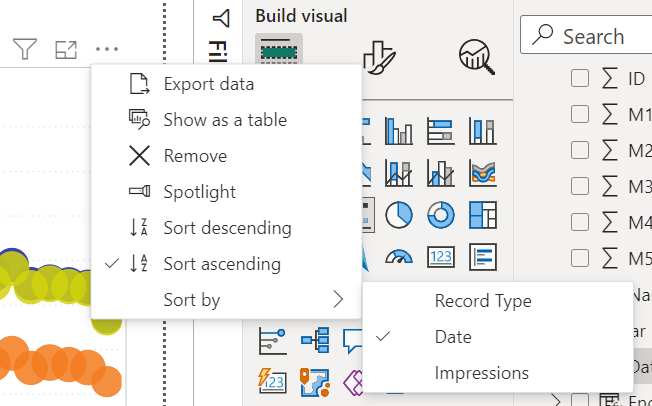Sort by Impressions
The height and width of the screenshot is (406, 652).
[x=498, y=373]
